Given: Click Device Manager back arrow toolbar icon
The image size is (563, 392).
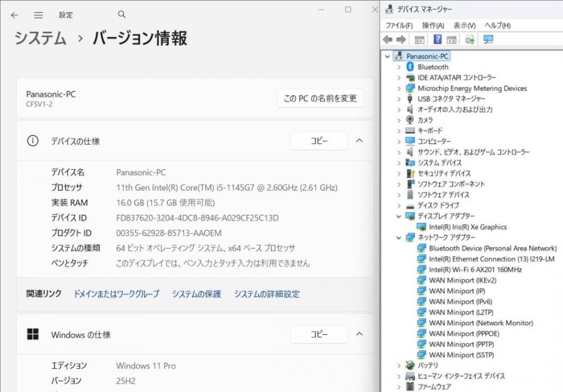Looking at the screenshot, I should pos(388,39).
